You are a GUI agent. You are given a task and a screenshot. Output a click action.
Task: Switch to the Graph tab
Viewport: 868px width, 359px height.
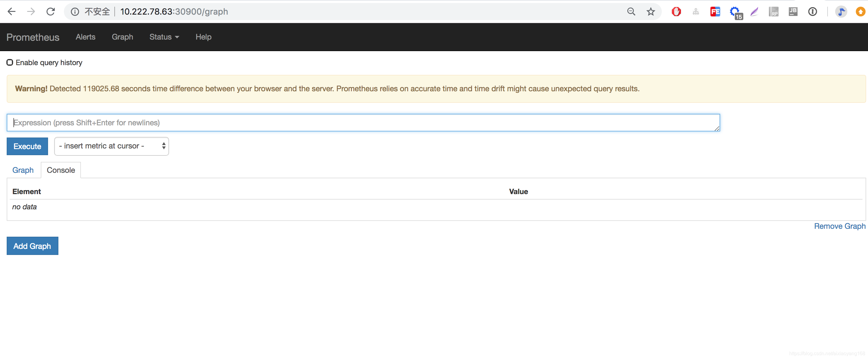click(x=23, y=170)
